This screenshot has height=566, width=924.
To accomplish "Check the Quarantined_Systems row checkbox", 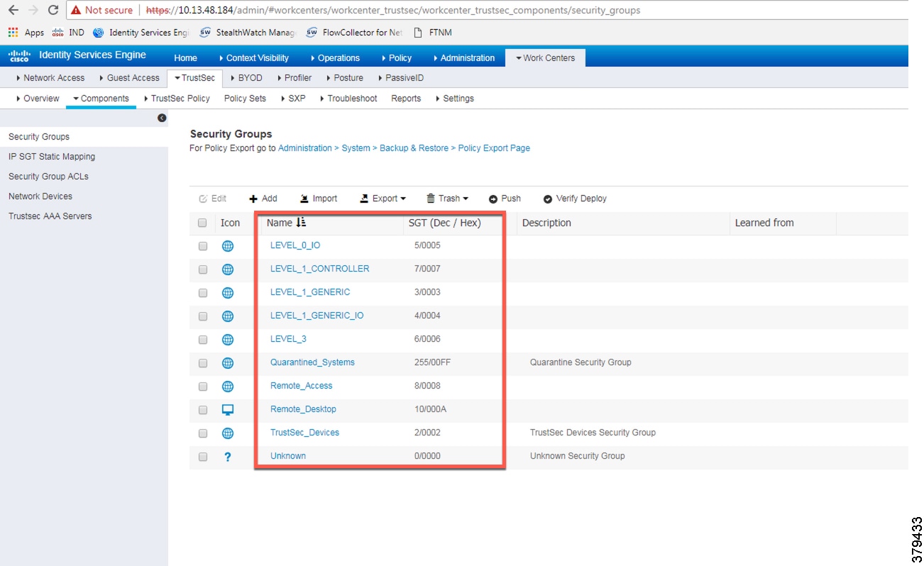I will click(203, 363).
